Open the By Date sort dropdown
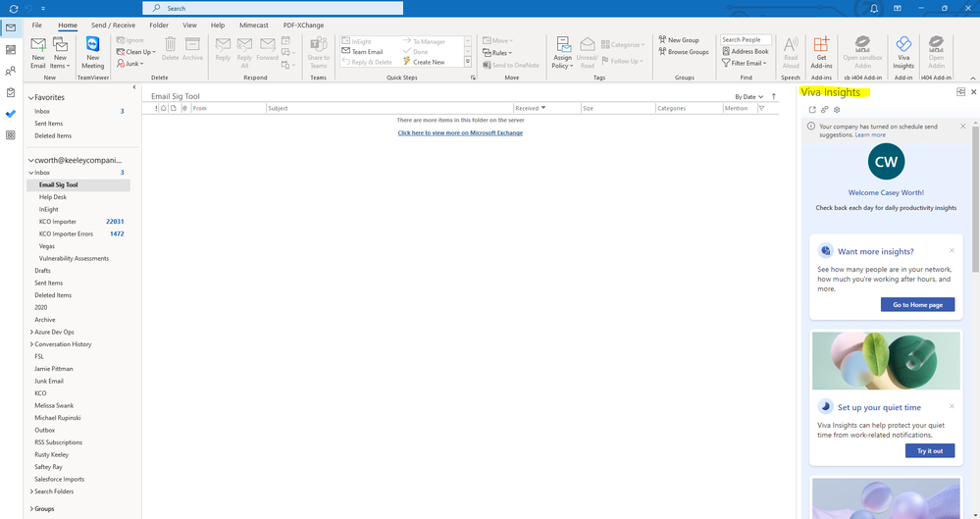This screenshot has height=519, width=980. (x=748, y=97)
